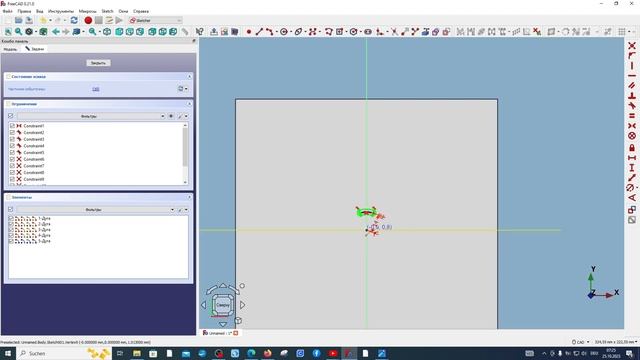Select the trim edge tool

tap(394, 31)
